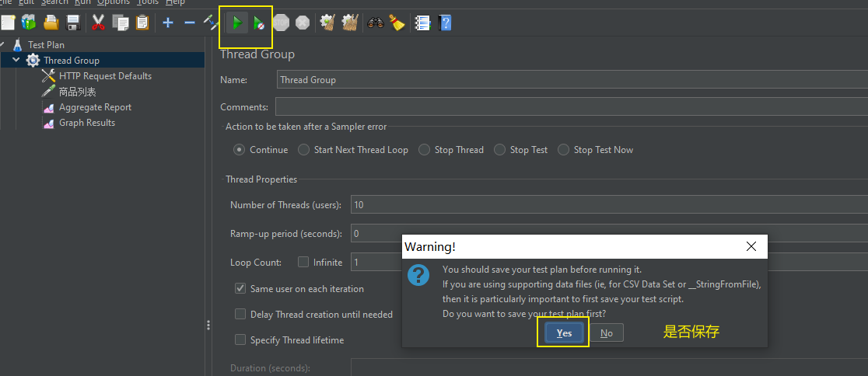Viewport: 868px width, 376px height.
Task: Select the Stop Thread radio button
Action: [x=424, y=150]
